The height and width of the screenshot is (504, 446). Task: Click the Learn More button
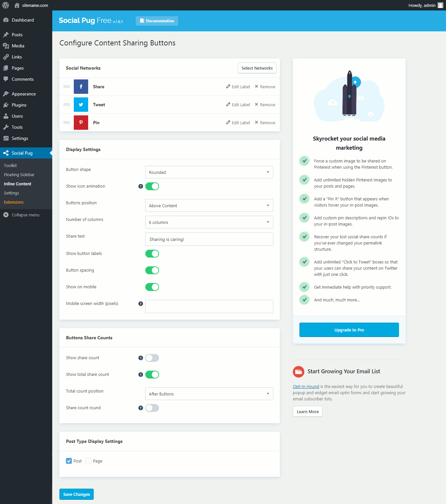(308, 412)
